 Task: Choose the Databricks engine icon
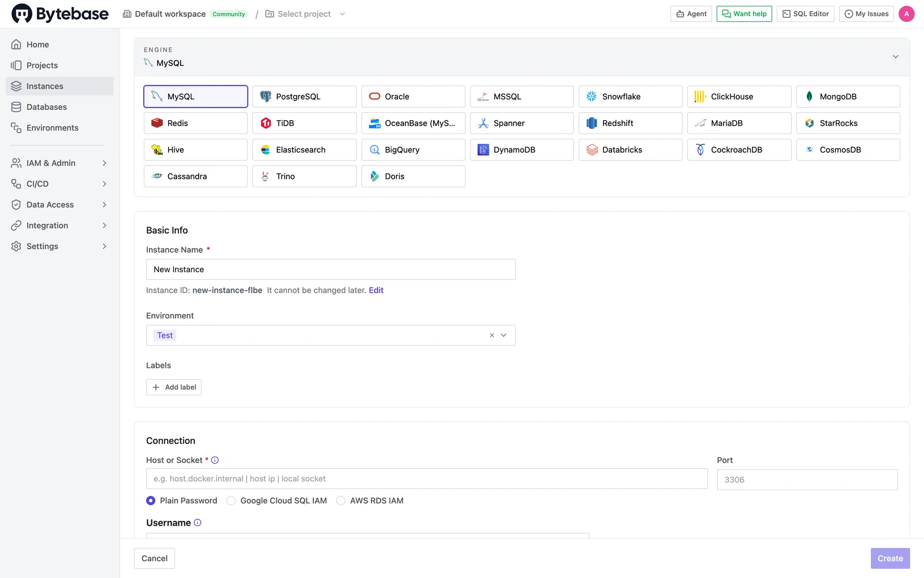pos(592,150)
